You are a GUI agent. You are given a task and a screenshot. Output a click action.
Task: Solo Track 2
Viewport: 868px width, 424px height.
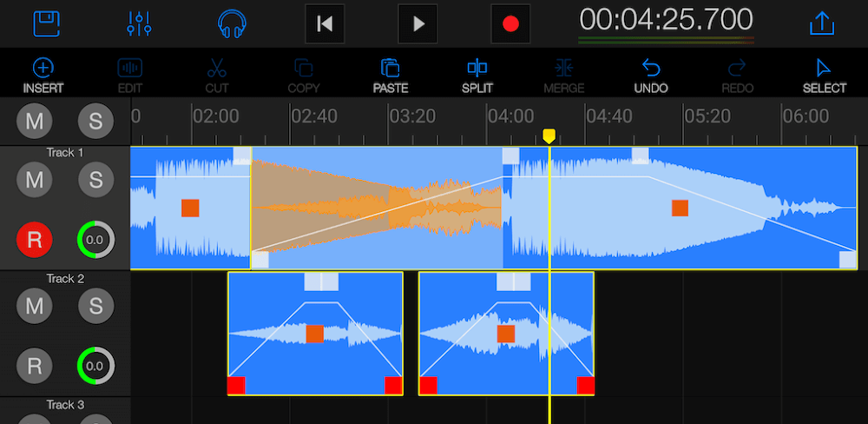(95, 306)
